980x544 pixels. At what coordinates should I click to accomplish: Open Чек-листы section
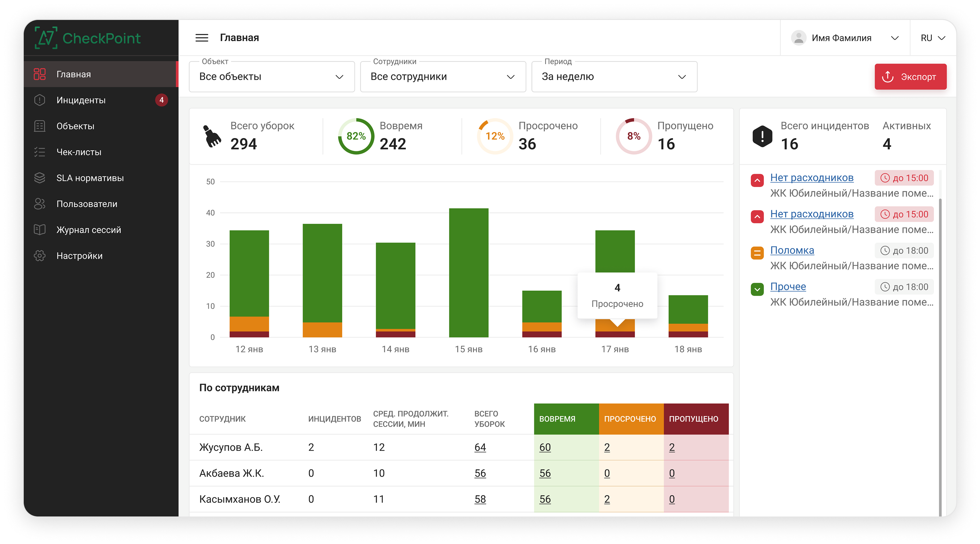101,152
